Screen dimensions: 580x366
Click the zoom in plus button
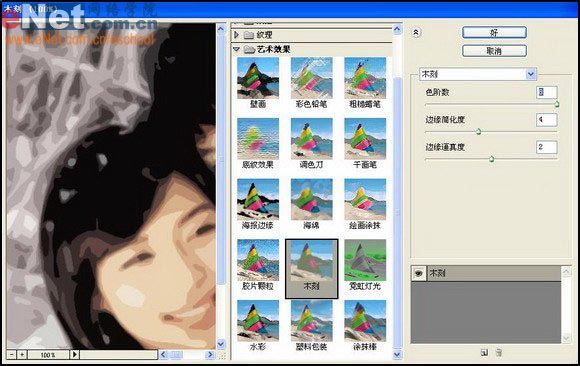tap(22, 355)
